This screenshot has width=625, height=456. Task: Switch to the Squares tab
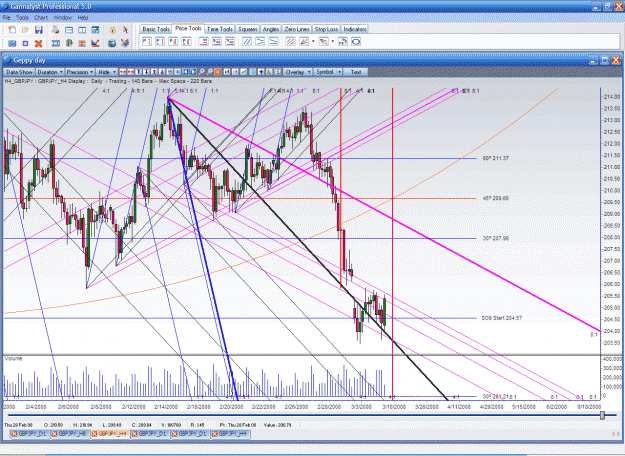248,29
